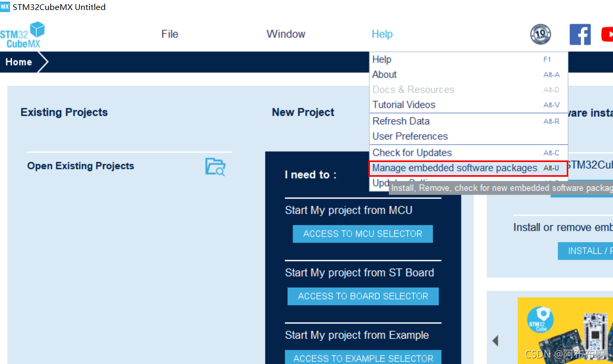Viewport: 613px width, 364px height.
Task: Click Existing Projects heading text
Action: pyautogui.click(x=64, y=112)
